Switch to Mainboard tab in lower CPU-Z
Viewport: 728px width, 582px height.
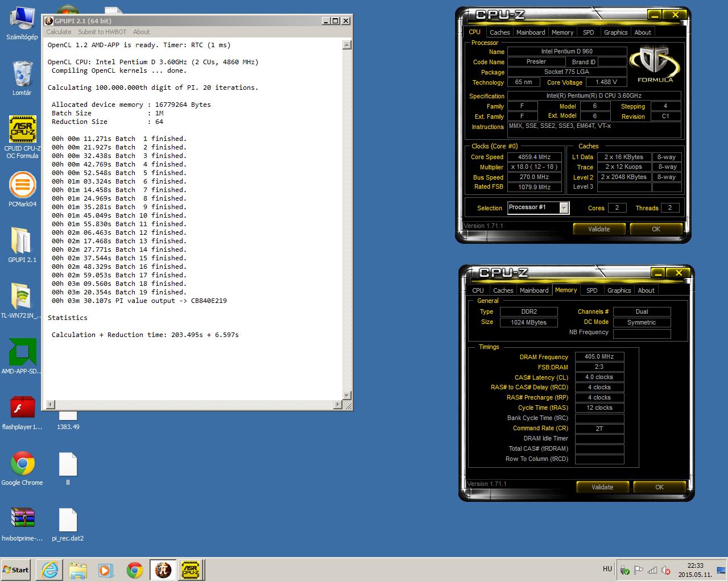534,290
